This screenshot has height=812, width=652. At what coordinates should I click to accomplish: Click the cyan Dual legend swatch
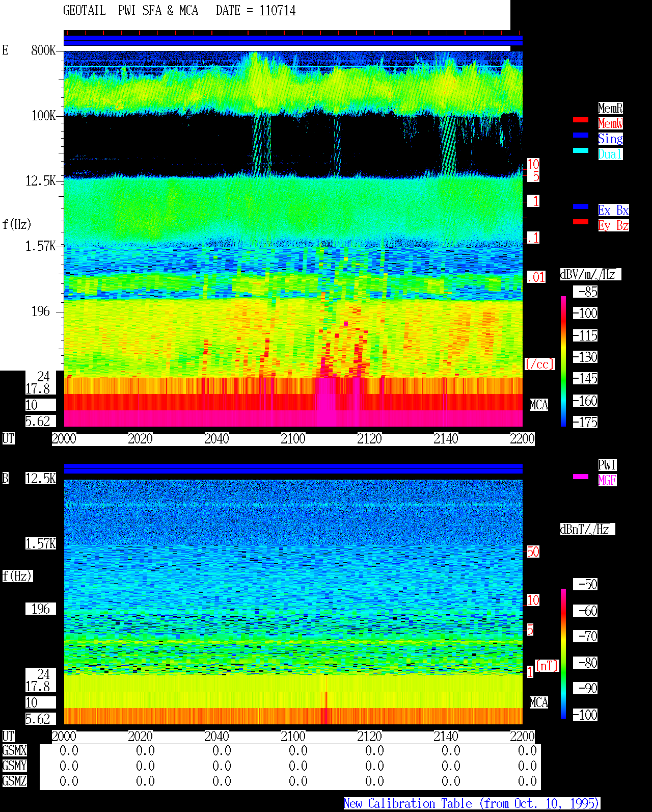coord(581,150)
